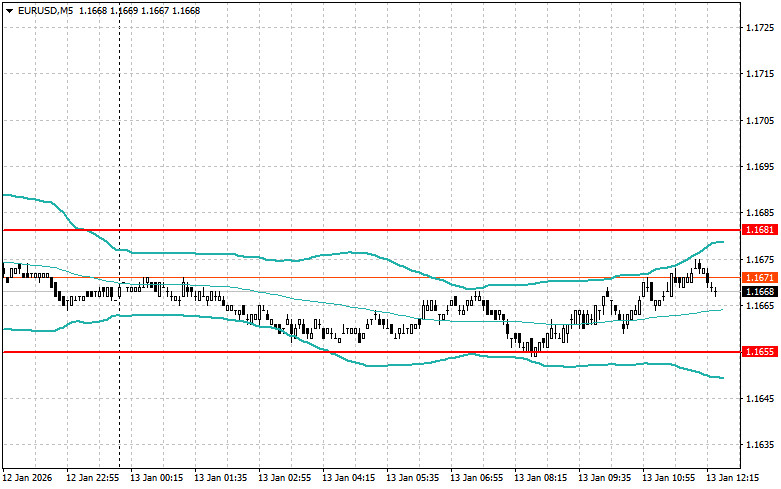This screenshot has width=781, height=489.
Task: Click the 12 Jan 2026 time label
Action: coord(27,478)
